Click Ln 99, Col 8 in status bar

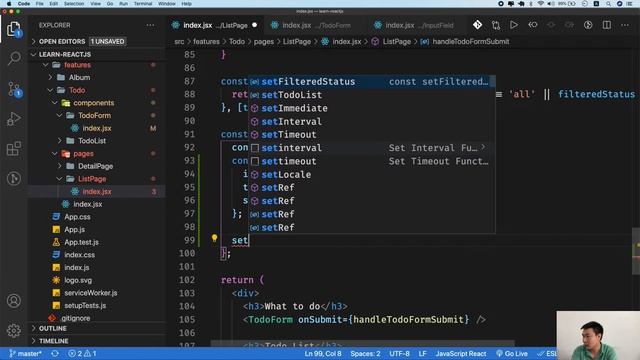(x=323, y=353)
